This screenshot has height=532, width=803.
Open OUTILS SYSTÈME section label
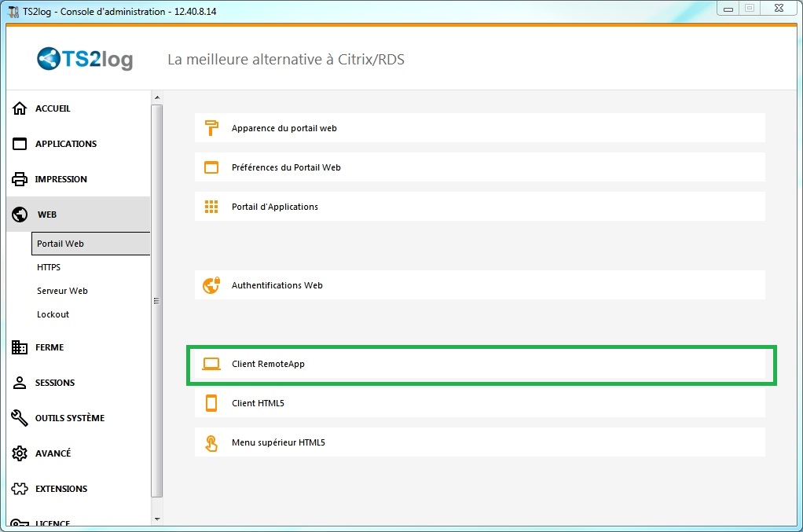[x=70, y=418]
